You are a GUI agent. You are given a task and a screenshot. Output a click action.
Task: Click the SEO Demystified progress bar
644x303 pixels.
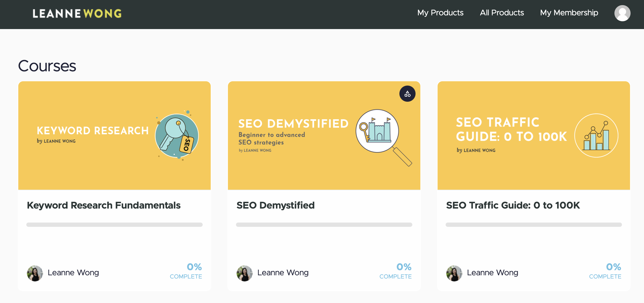324,225
